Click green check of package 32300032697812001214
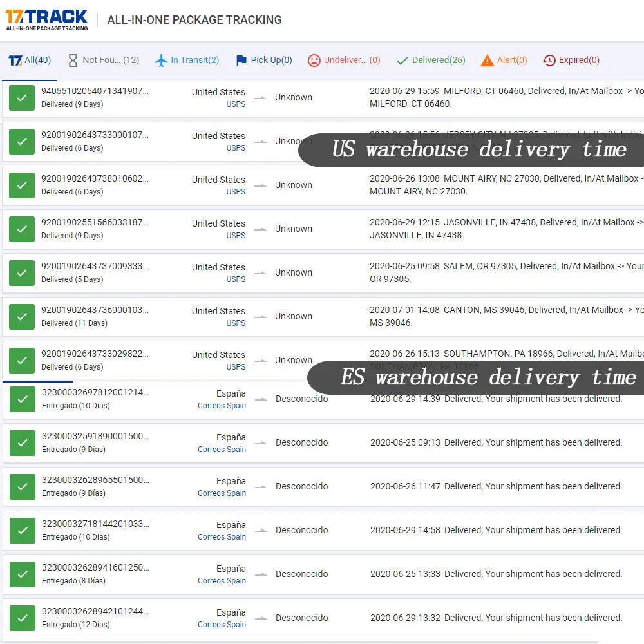 (23, 399)
